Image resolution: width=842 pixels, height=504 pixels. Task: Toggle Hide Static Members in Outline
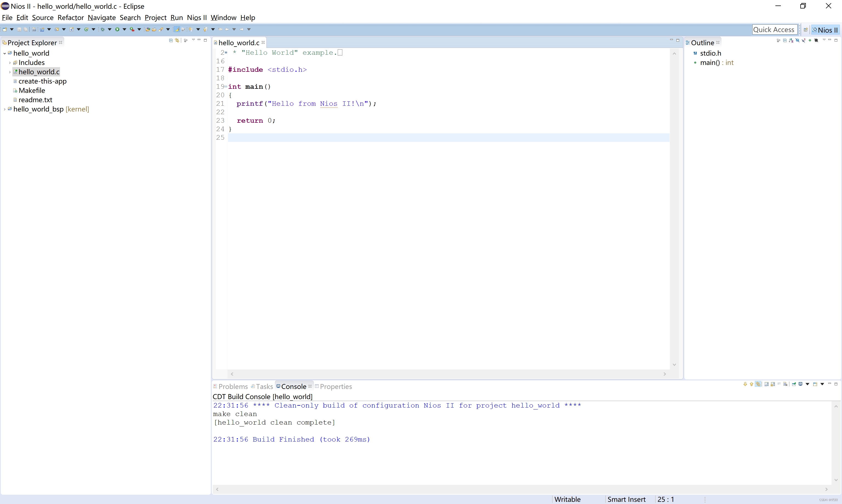click(x=804, y=41)
